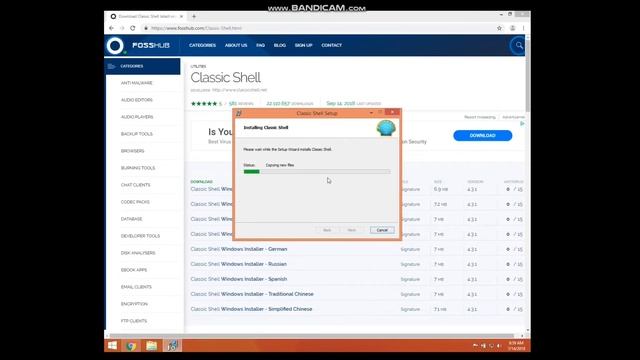Click the ad choices icon near the Download ad
Screen dimensions: 640x360
(522, 123)
